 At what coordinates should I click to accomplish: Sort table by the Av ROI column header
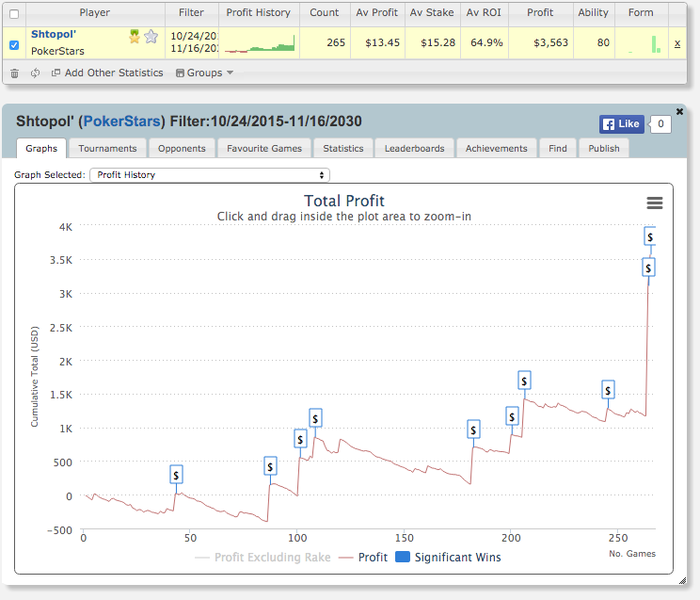pyautogui.click(x=484, y=12)
